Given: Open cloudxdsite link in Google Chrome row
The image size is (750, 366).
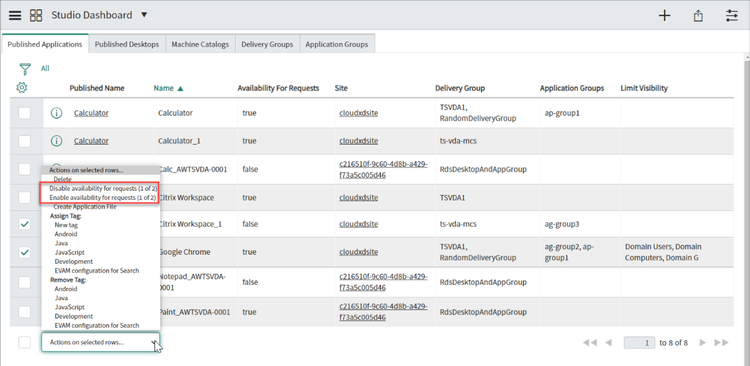Looking at the screenshot, I should 359,252.
